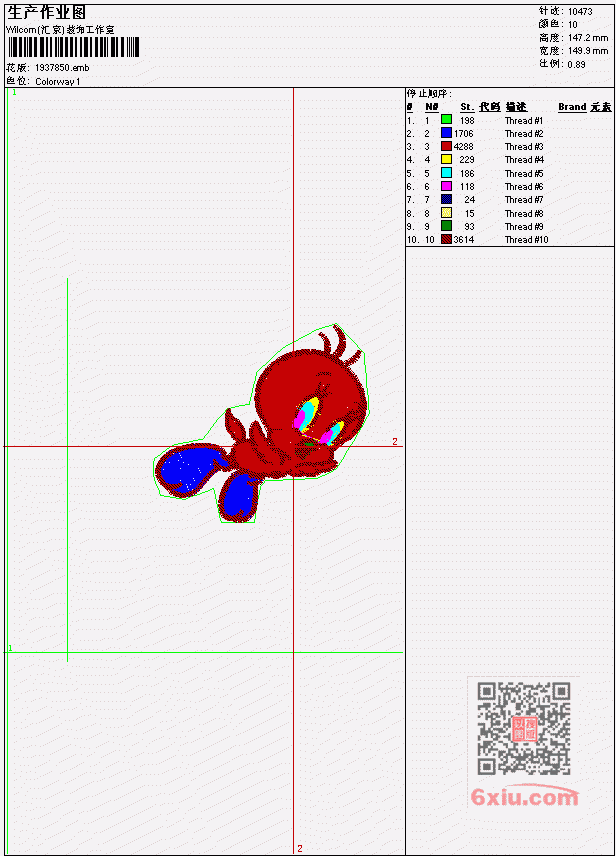Image resolution: width=616 pixels, height=856 pixels.
Task: Pick the red swatch for Thread #3
Action: pos(446,146)
